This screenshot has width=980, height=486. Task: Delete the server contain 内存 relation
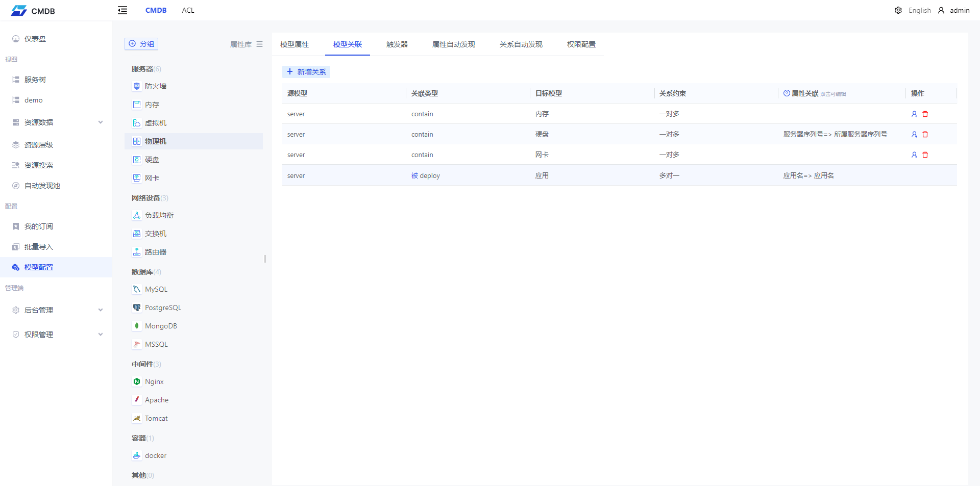coord(925,114)
